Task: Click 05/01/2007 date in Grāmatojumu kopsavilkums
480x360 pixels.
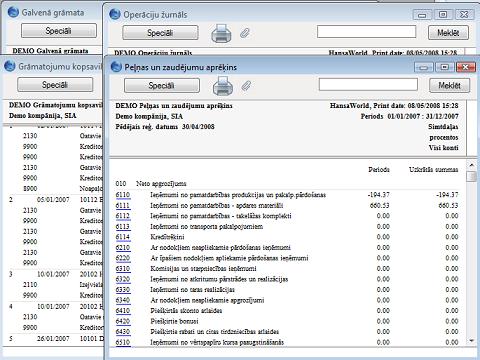Action: (53, 200)
